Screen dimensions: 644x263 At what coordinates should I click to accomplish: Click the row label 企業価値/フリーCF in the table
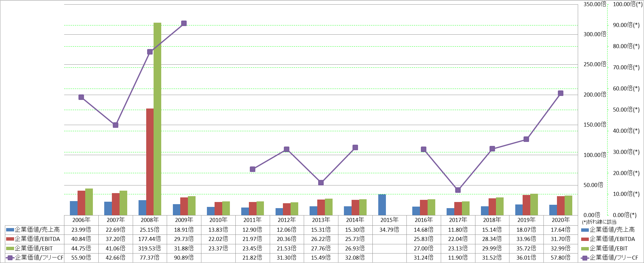pos(39,258)
